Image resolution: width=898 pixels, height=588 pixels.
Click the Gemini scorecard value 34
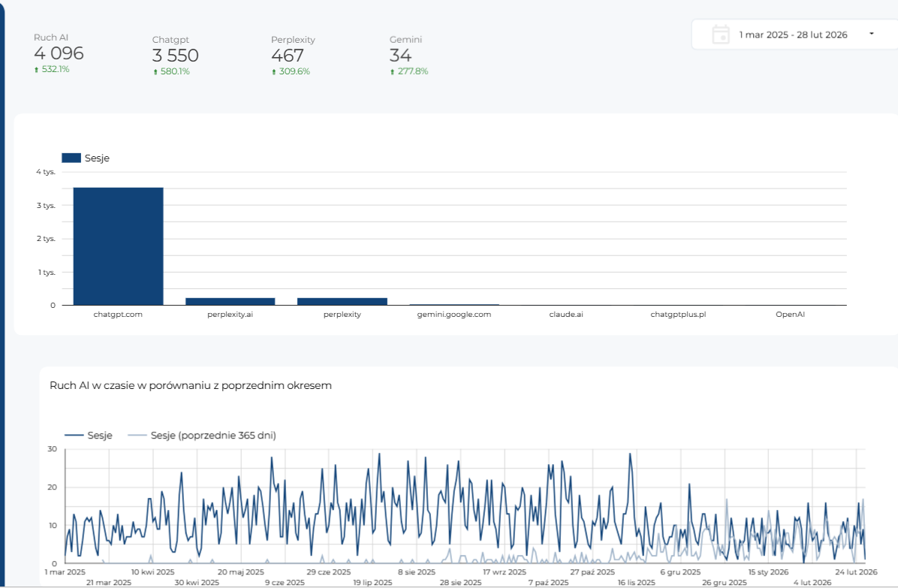[400, 56]
